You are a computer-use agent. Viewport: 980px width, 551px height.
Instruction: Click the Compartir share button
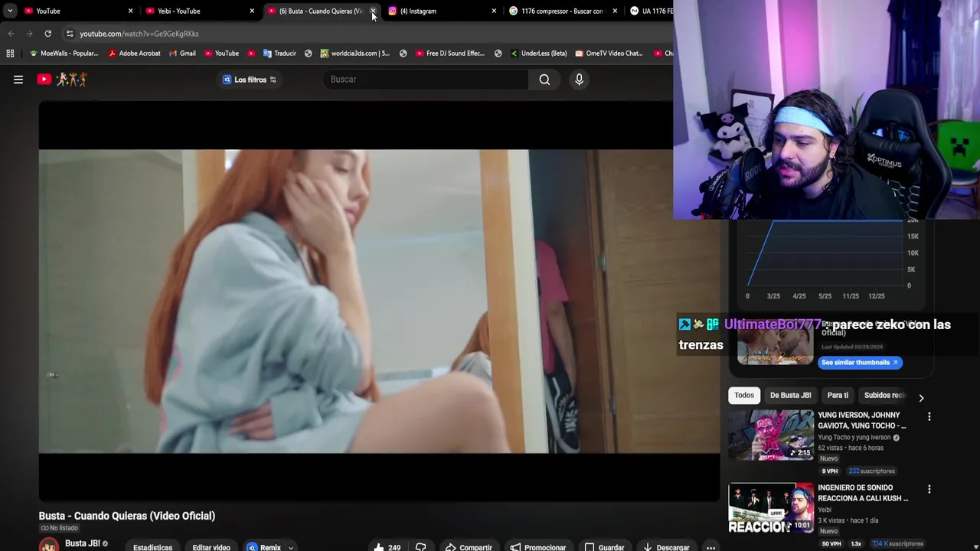tap(469, 547)
